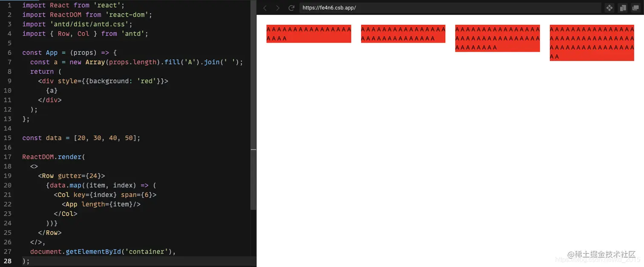Click the "<Col key={index} span={6}>" line
The image size is (644, 267).
pos(105,195)
